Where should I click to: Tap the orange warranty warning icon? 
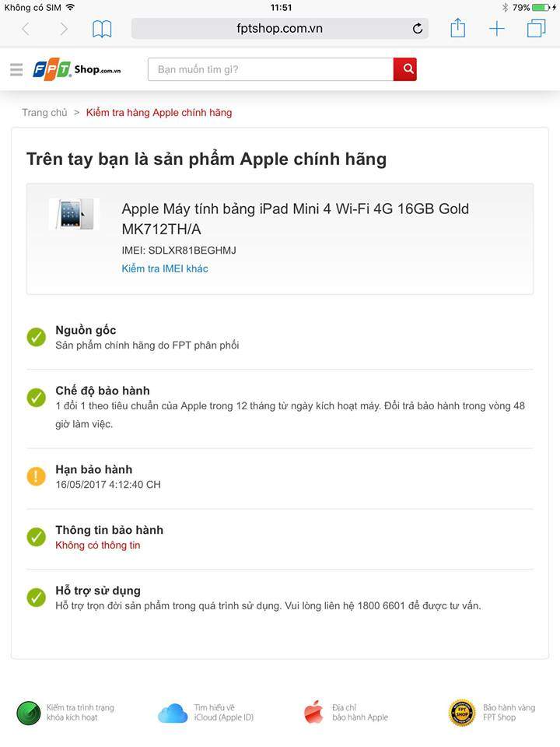click(x=37, y=476)
